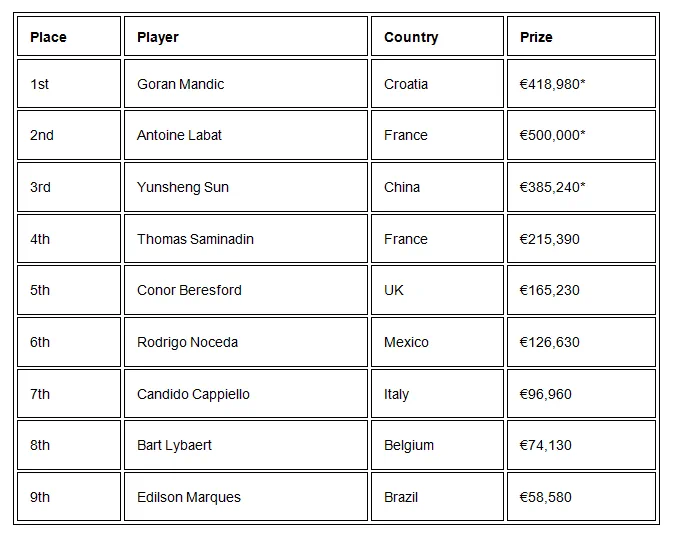Click on Thomas Saminadin in the table
This screenshot has width=678, height=542.
pyautogui.click(x=194, y=239)
